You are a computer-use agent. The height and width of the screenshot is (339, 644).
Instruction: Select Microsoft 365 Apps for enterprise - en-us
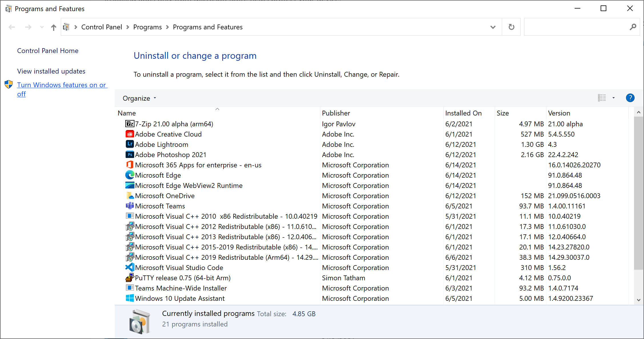click(x=198, y=165)
